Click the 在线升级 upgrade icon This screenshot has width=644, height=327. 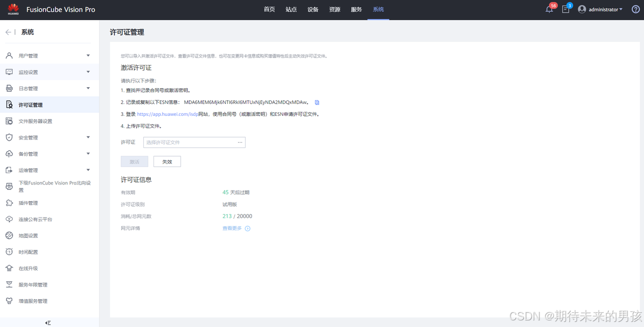[x=9, y=269]
